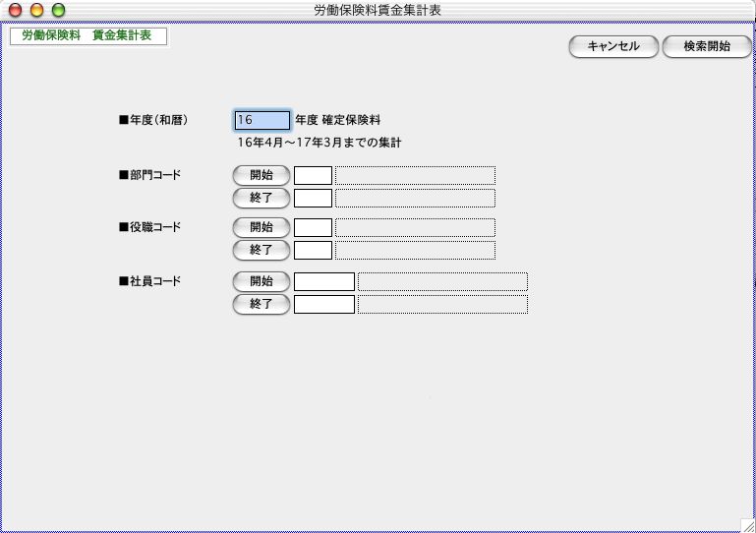Image resolution: width=756 pixels, height=533 pixels.
Task: Click the 社員コード start code field
Action: pyautogui.click(x=323, y=282)
